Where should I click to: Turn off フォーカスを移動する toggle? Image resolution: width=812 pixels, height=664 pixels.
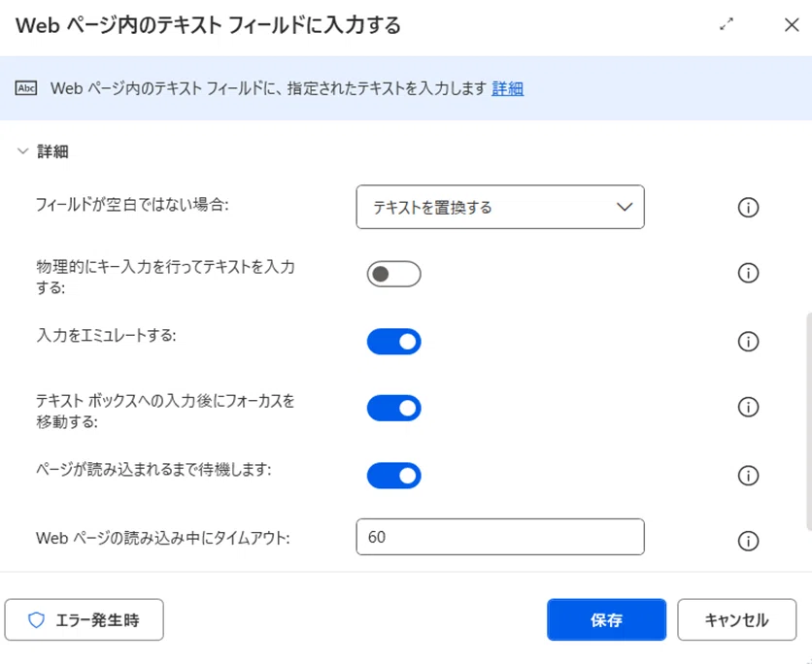[393, 408]
